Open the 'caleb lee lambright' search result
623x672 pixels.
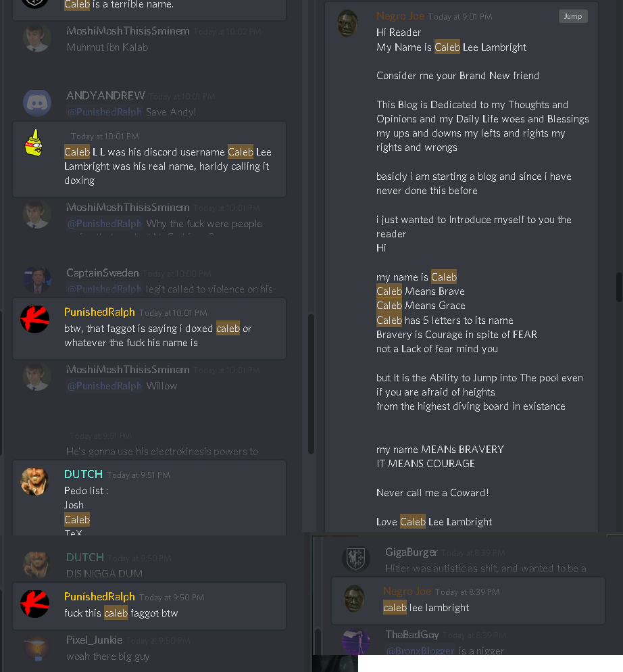coord(468,600)
